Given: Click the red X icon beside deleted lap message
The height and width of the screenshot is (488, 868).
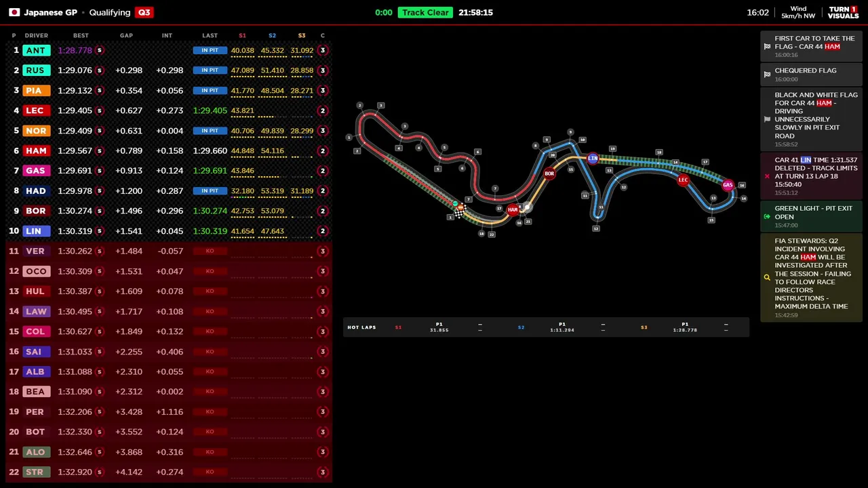Looking at the screenshot, I should point(767,176).
